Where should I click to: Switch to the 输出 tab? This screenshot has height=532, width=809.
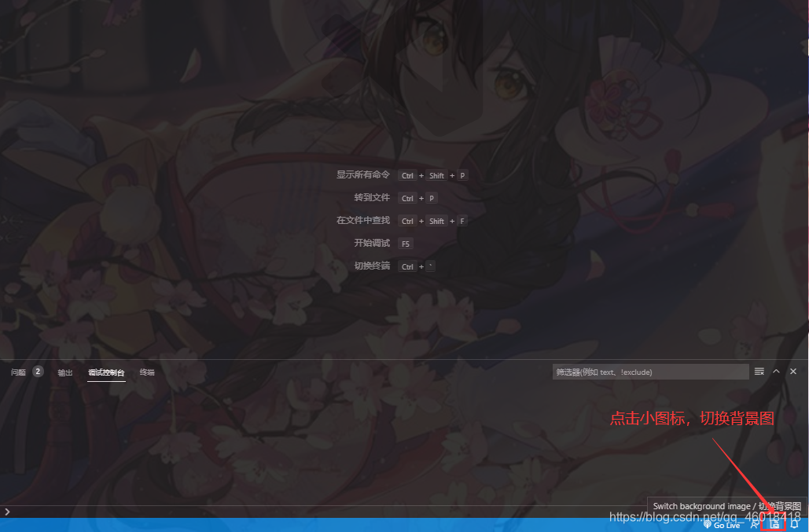click(65, 372)
